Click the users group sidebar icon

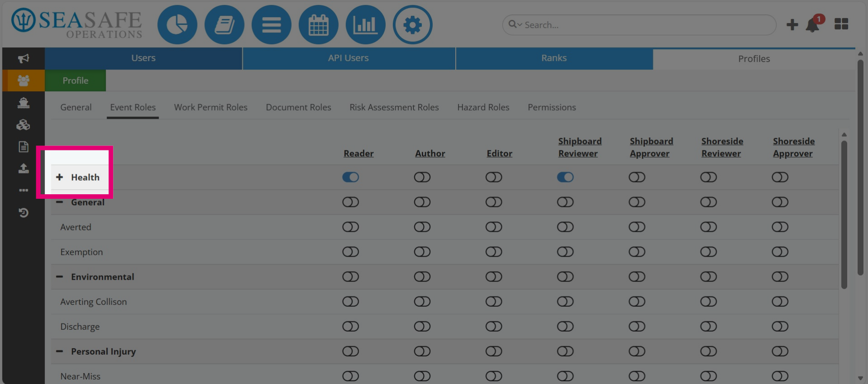(24, 80)
